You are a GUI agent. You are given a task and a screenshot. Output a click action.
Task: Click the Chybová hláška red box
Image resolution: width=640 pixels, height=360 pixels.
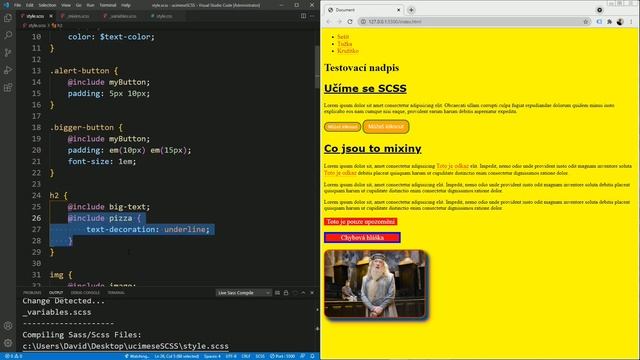click(x=362, y=238)
